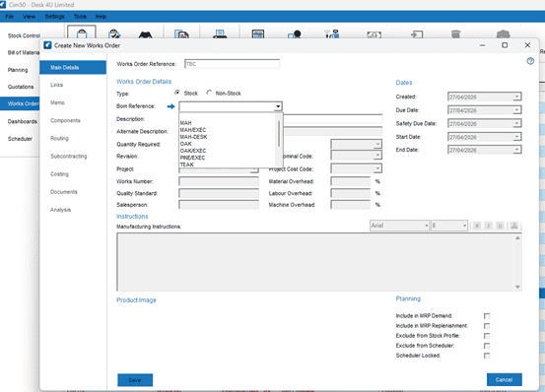Select the Stock type radio button
Viewport: 545px width, 392px height.
pos(177,93)
